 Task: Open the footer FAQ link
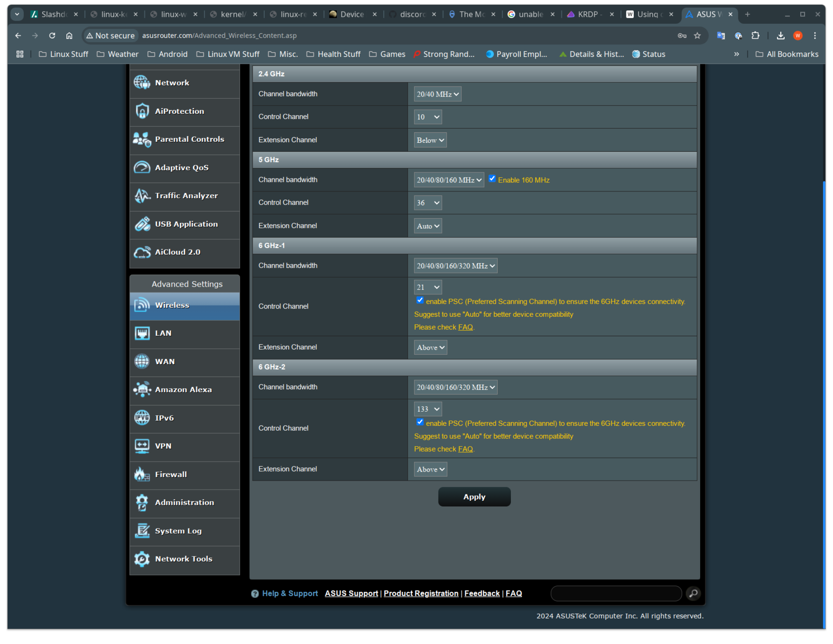(514, 594)
